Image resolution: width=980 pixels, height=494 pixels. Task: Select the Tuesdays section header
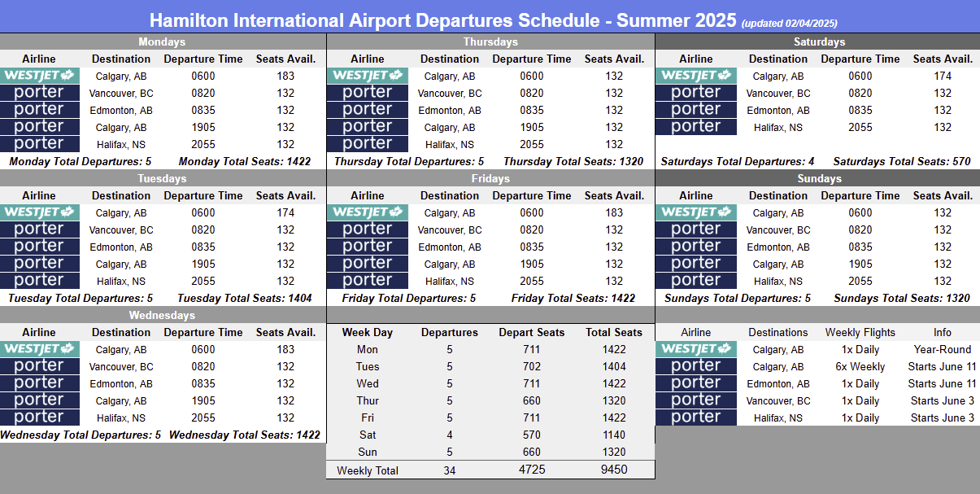(x=163, y=178)
